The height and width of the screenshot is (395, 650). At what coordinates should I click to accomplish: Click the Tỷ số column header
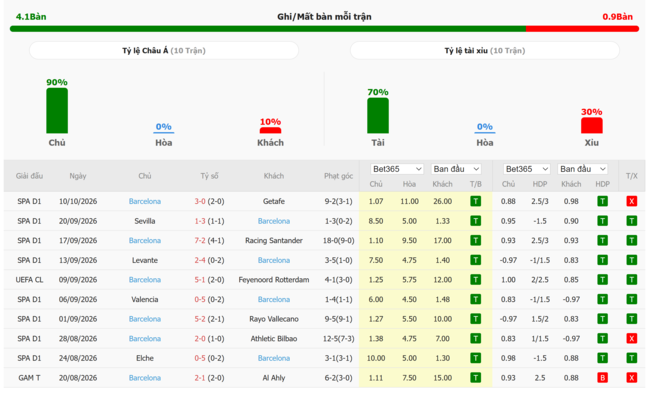pos(209,176)
